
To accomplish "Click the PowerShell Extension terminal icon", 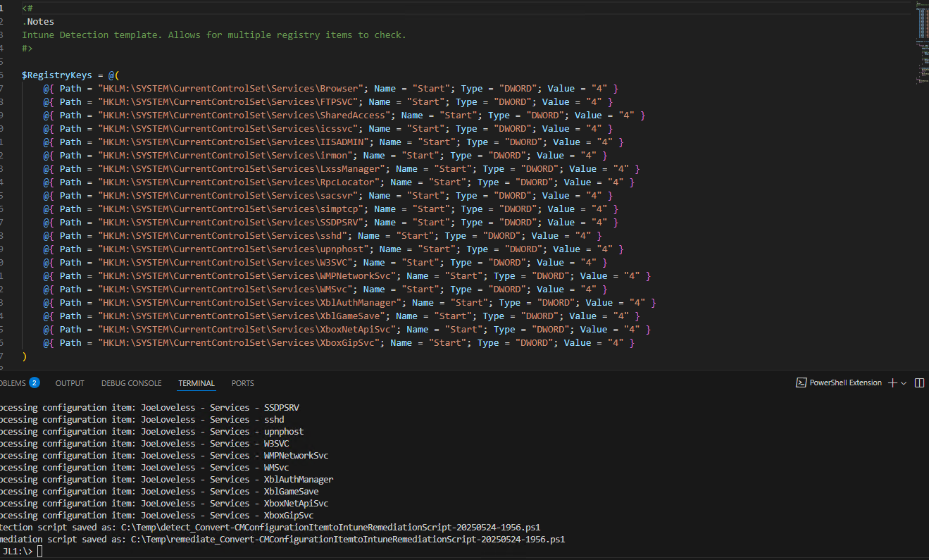I will [801, 382].
